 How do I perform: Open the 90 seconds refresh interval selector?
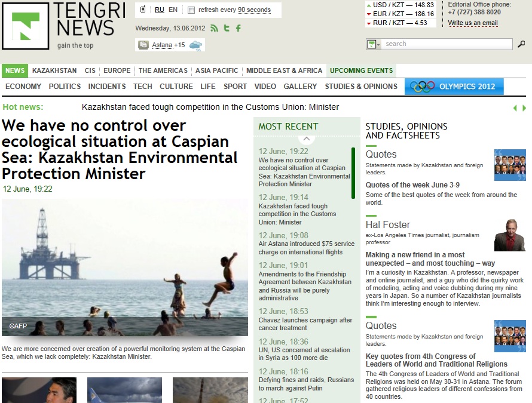pyautogui.click(x=254, y=10)
